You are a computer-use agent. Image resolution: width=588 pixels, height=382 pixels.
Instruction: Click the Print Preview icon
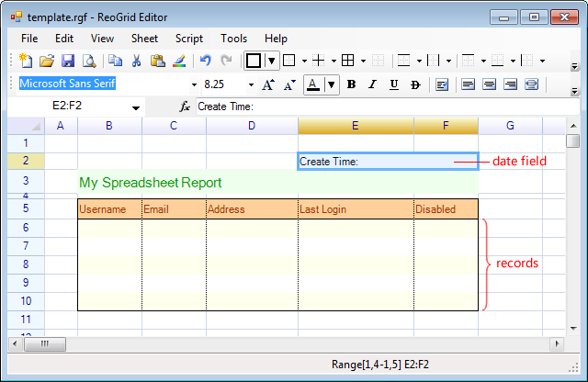[89, 62]
